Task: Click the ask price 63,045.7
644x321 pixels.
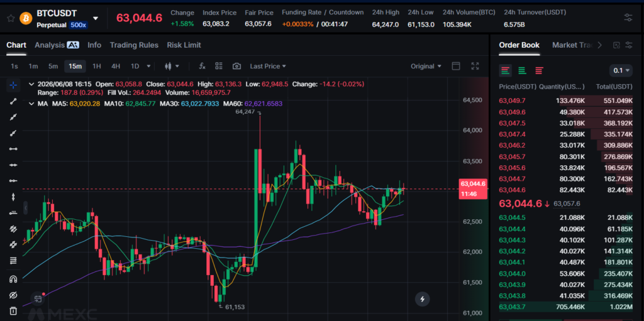Action: pyautogui.click(x=512, y=156)
